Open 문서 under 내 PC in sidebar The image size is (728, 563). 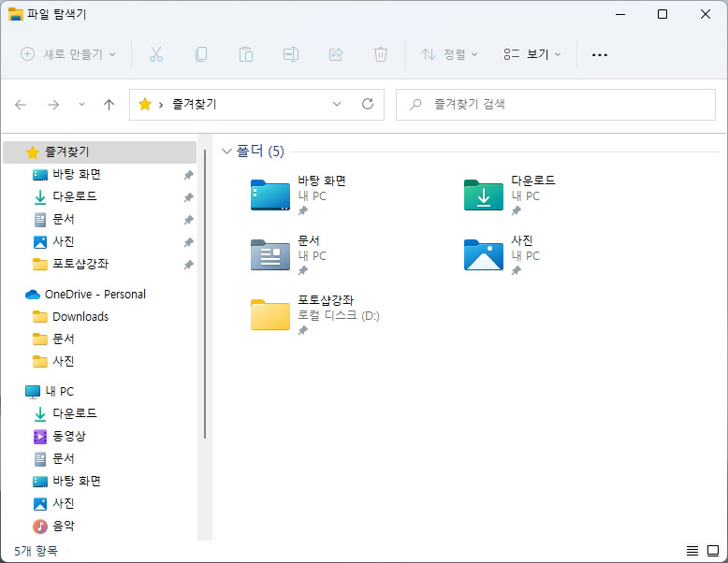(x=64, y=458)
